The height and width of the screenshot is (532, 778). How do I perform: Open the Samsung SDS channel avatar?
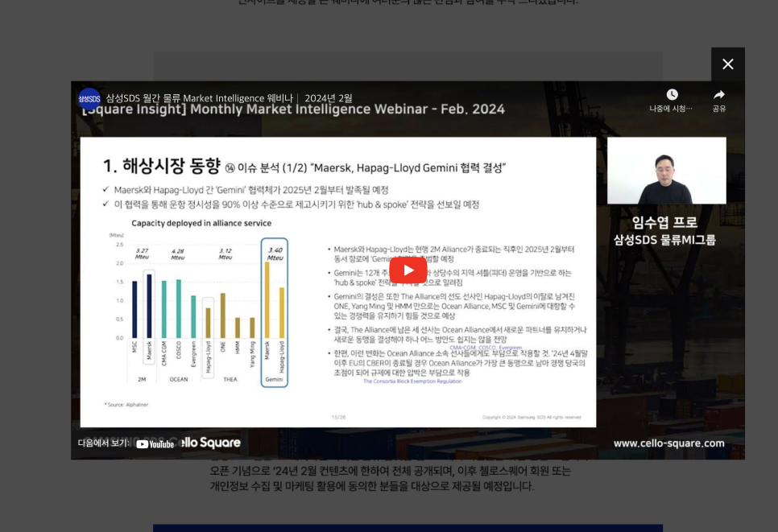tap(89, 99)
